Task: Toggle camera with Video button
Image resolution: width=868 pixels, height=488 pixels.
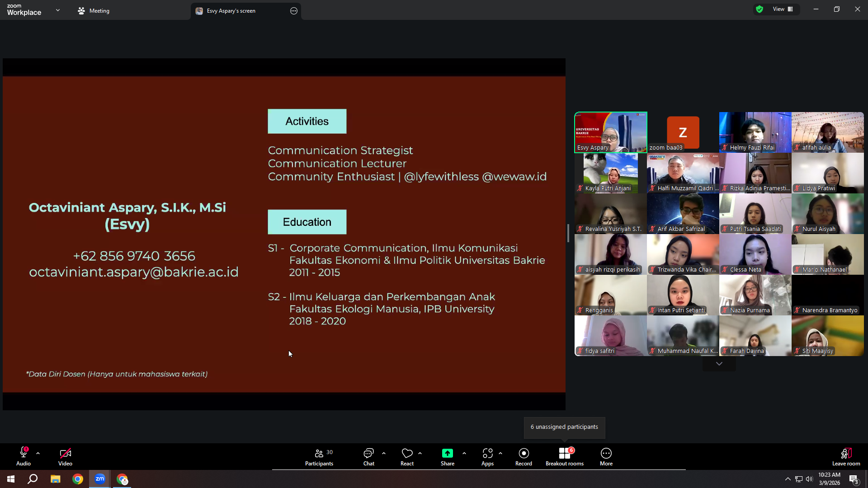Action: click(x=65, y=457)
